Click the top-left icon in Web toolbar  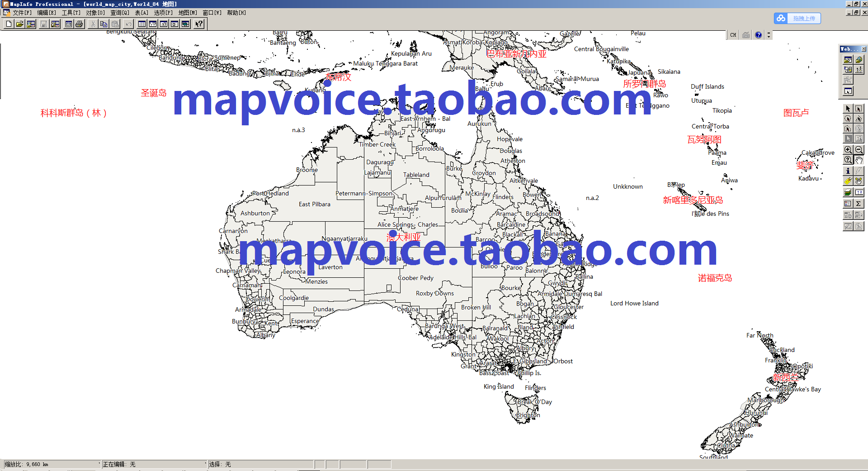pos(848,60)
